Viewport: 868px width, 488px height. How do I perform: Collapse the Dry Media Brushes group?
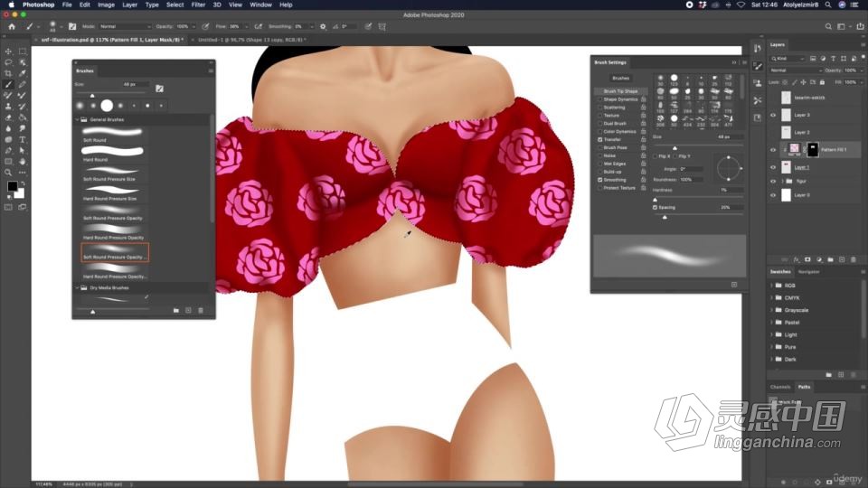(78, 287)
